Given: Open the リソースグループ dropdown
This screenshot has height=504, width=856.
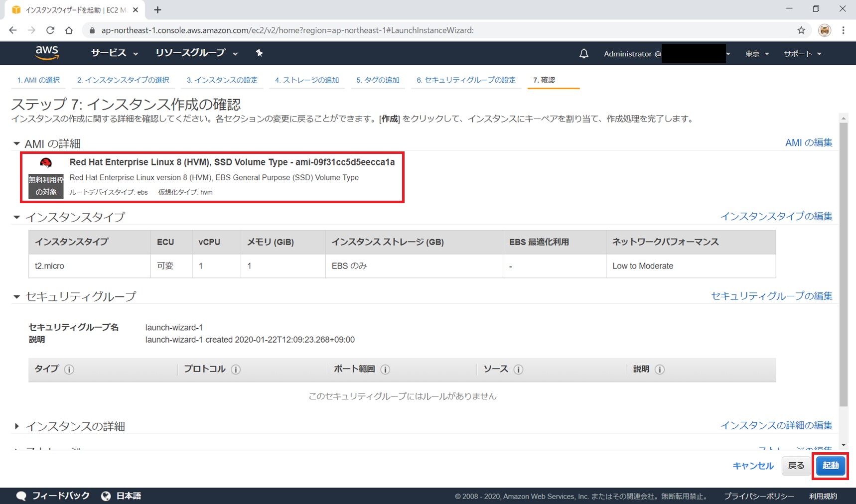Looking at the screenshot, I should [x=196, y=53].
